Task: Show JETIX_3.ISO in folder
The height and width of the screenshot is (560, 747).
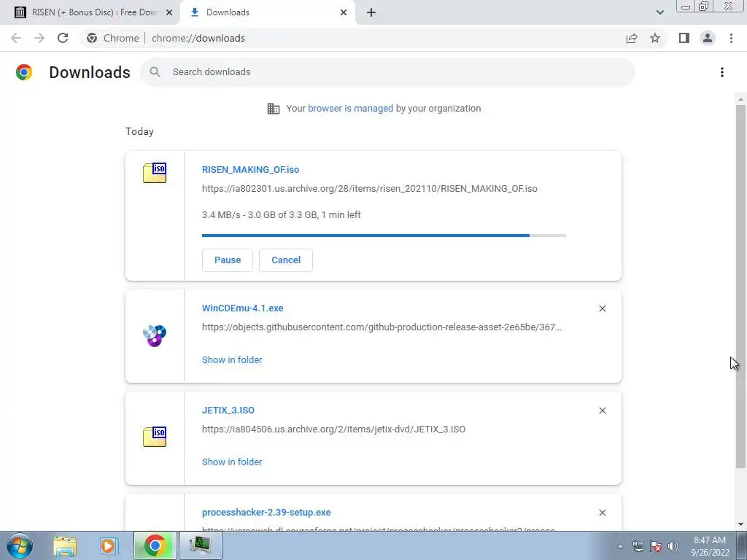Action: 232,462
